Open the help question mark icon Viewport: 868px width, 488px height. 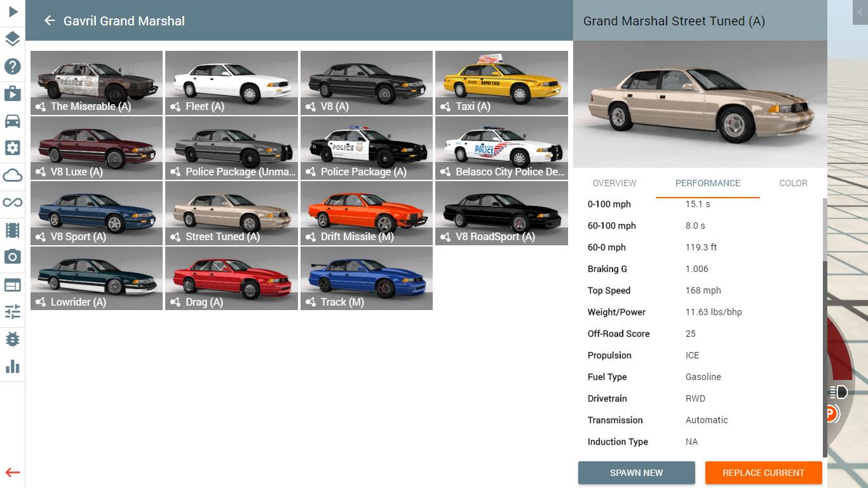pyautogui.click(x=13, y=66)
